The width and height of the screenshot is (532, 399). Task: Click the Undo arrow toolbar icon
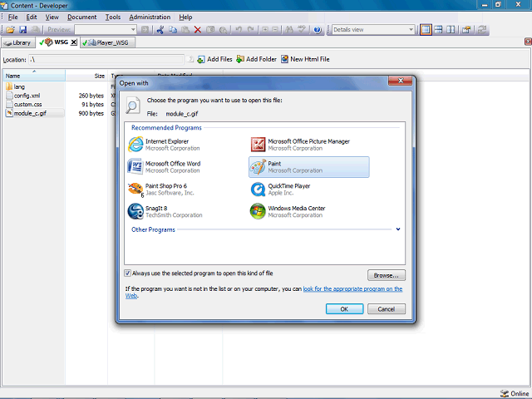(239, 30)
